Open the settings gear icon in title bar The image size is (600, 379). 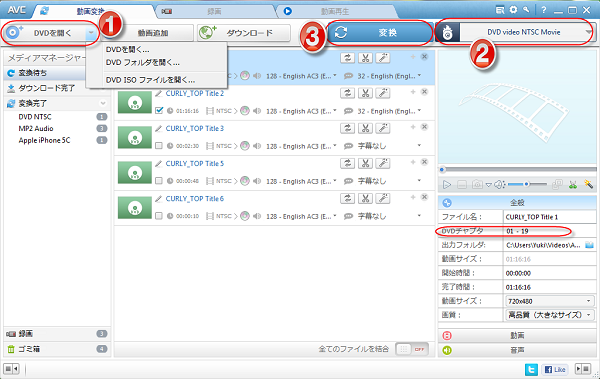[514, 10]
